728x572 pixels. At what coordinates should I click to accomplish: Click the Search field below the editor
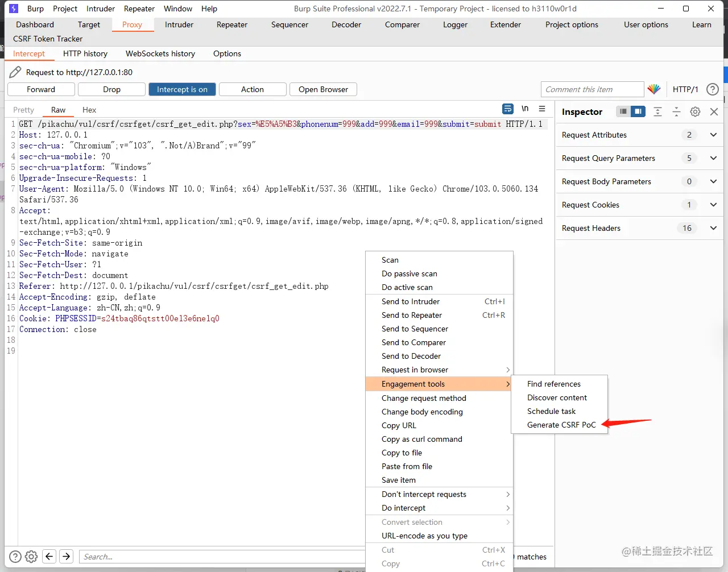222,557
